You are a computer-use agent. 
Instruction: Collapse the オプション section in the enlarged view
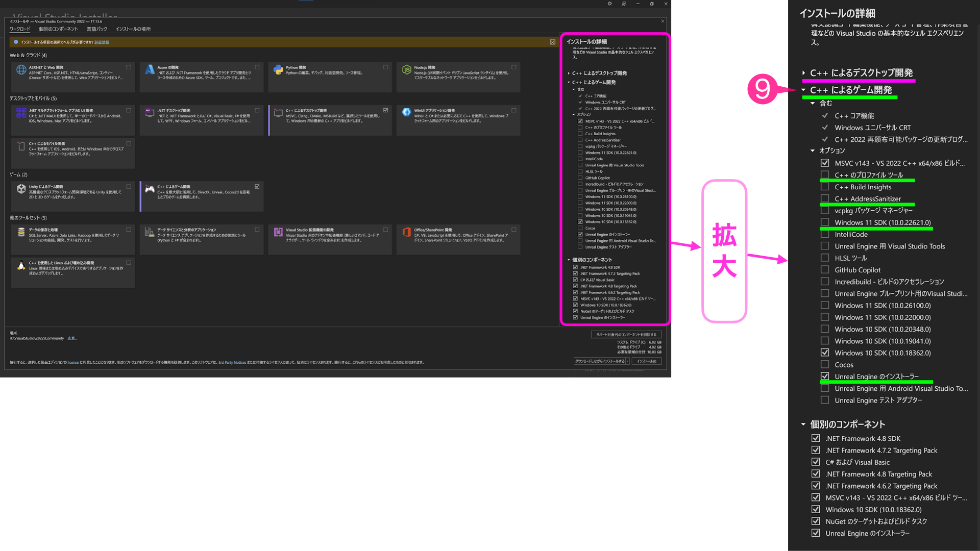tap(813, 151)
